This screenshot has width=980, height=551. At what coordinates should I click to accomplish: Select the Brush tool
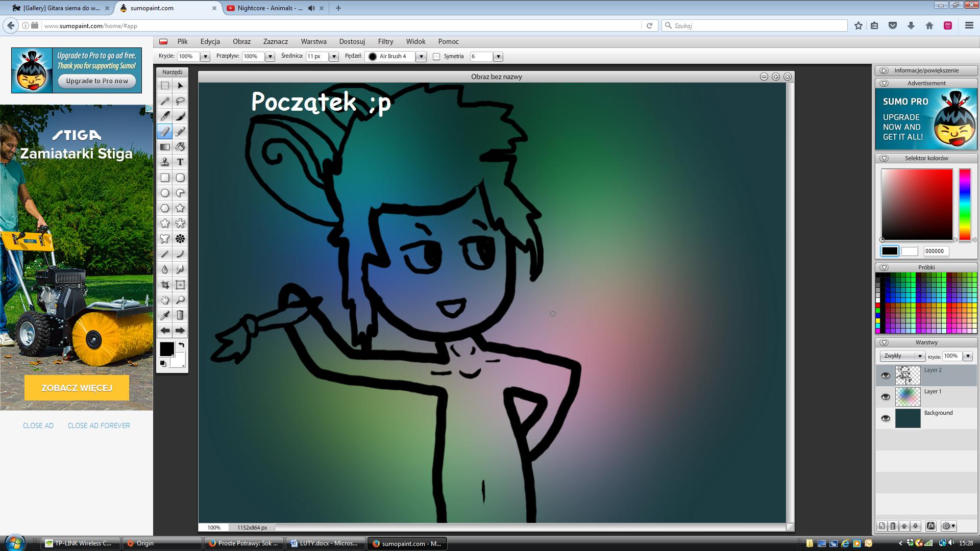(x=180, y=116)
